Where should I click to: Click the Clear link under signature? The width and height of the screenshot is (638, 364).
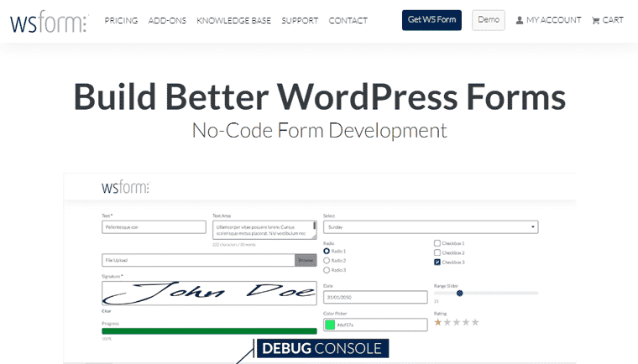(x=107, y=311)
